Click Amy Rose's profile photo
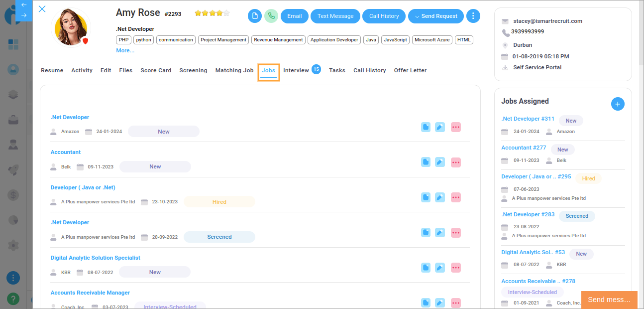 pos(71,26)
